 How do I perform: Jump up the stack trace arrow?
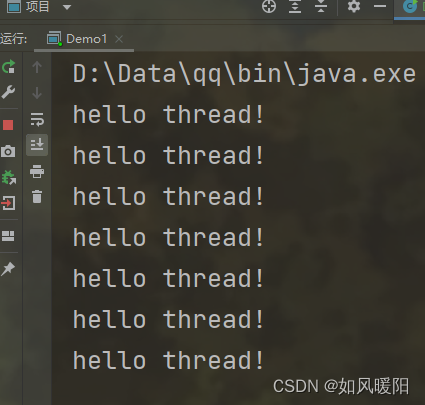click(37, 67)
